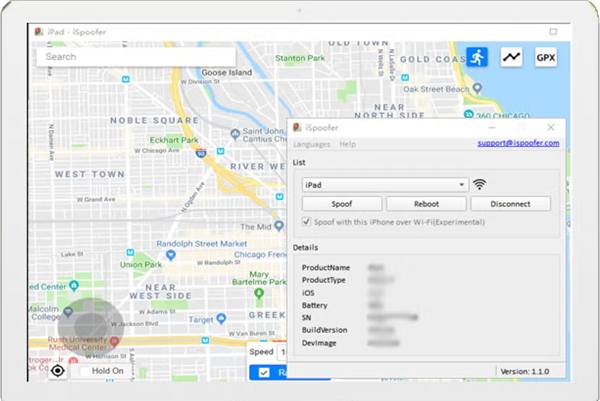
Task: Toggle Spoof with this iPhone over Wi-Fi
Action: coord(306,222)
